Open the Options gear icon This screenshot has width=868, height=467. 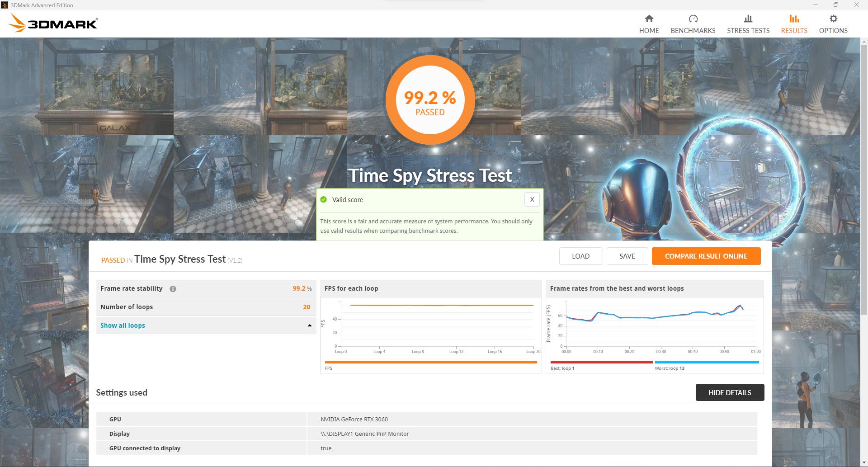(x=833, y=19)
